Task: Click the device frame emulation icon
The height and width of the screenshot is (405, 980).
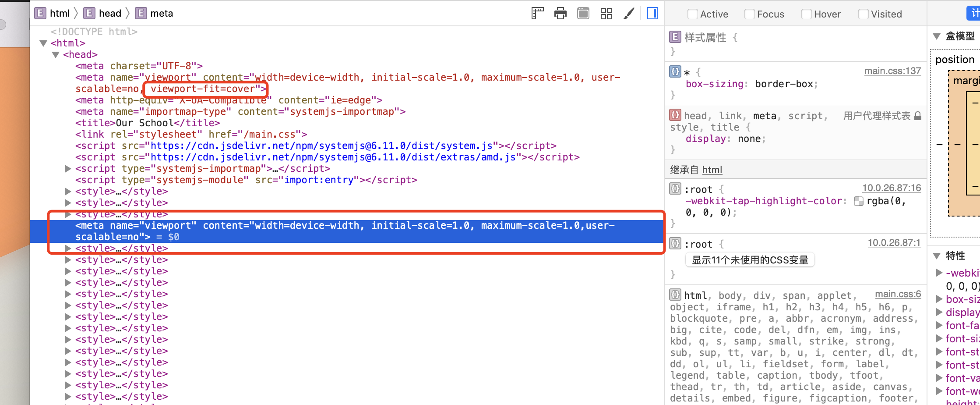Action: point(583,13)
